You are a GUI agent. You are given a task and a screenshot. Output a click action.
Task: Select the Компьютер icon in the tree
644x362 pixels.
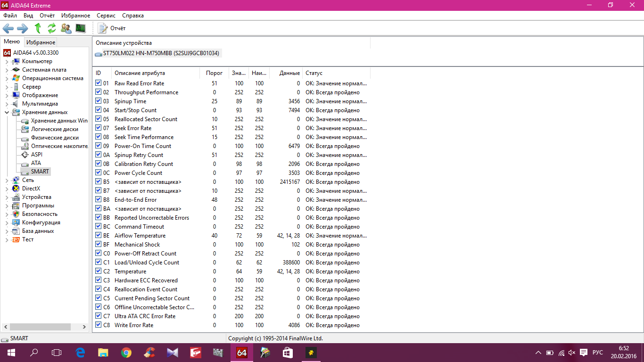pyautogui.click(x=16, y=61)
